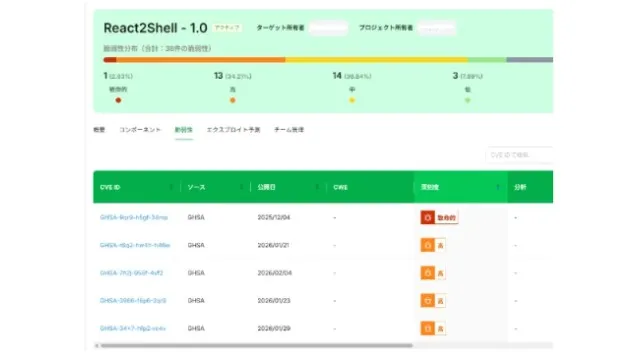Click the date cell 2026/01/29
The image size is (640, 360).
coord(274,329)
